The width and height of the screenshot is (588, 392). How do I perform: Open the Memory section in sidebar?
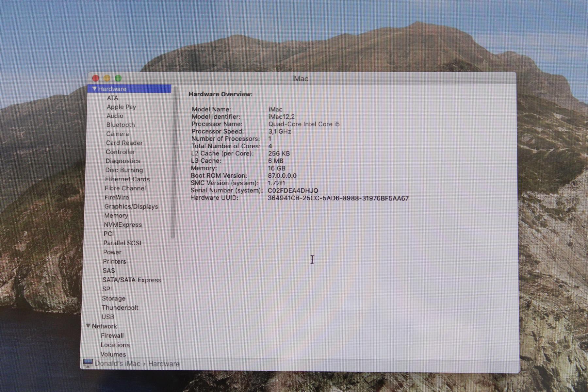pos(116,216)
